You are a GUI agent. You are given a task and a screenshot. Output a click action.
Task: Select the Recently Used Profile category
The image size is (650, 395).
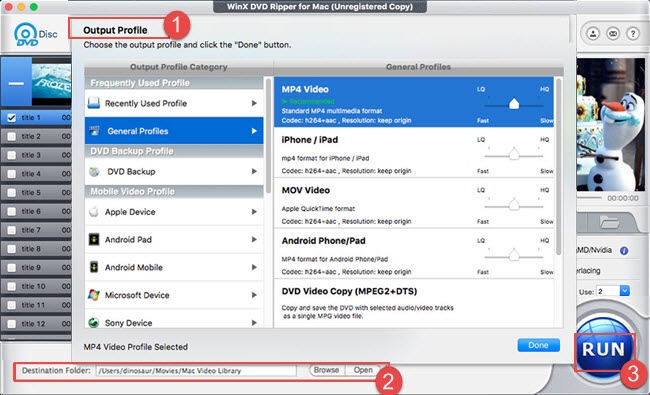point(174,103)
